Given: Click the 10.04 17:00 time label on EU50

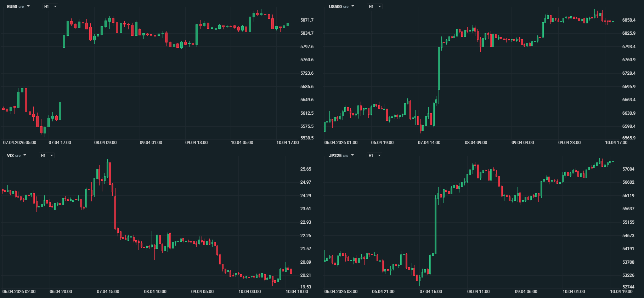Looking at the screenshot, I should tap(287, 143).
